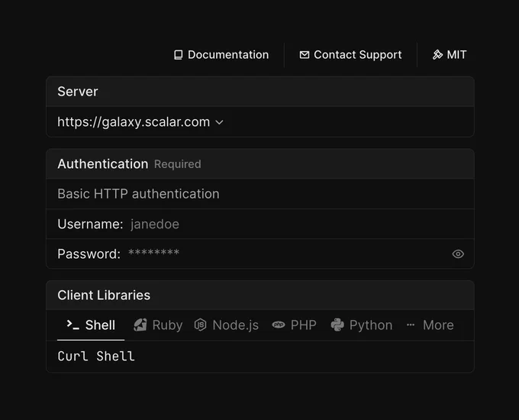Open the MIT license link
This screenshot has height=420, width=519.
point(450,55)
